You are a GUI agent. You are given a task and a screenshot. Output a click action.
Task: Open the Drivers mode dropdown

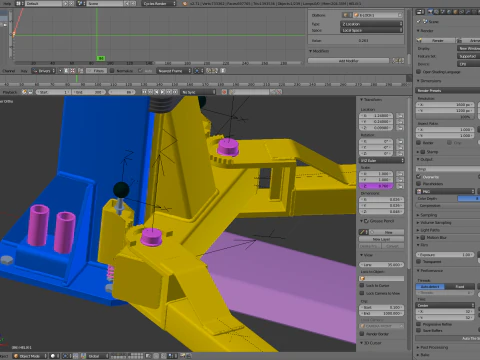[43, 71]
